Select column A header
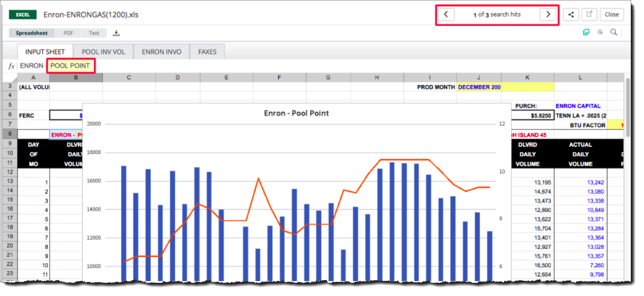Viewport: 644px width, 296px height. [33, 77]
